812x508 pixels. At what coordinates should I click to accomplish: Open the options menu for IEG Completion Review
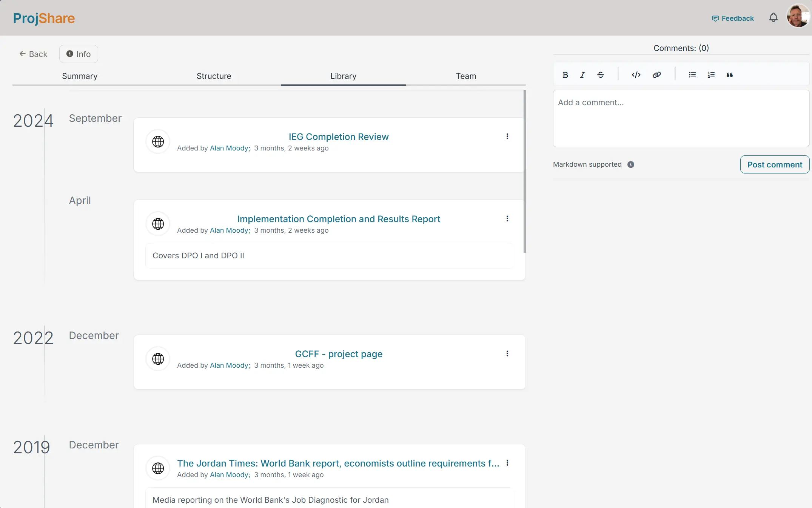pos(507,136)
